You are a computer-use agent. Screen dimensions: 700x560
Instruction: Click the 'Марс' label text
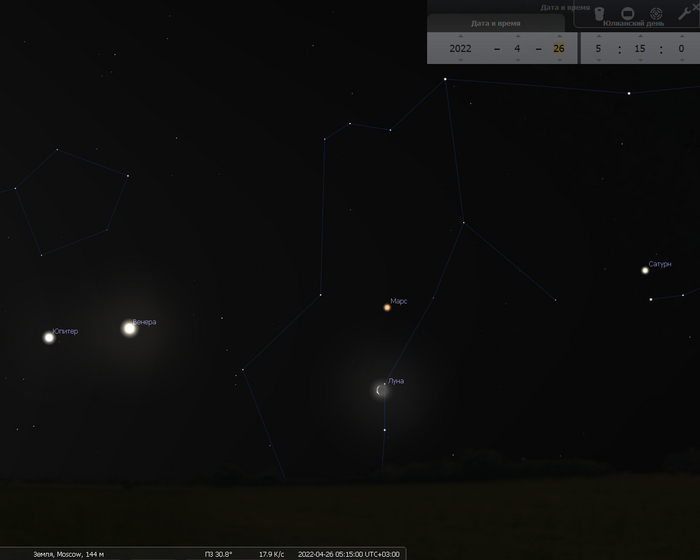pyautogui.click(x=399, y=301)
